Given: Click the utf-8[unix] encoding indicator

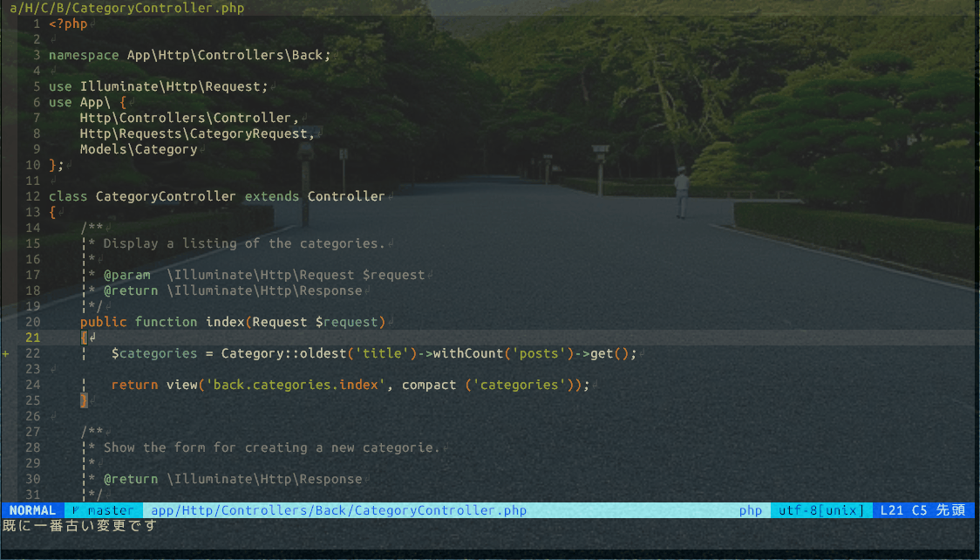Looking at the screenshot, I should [x=820, y=510].
